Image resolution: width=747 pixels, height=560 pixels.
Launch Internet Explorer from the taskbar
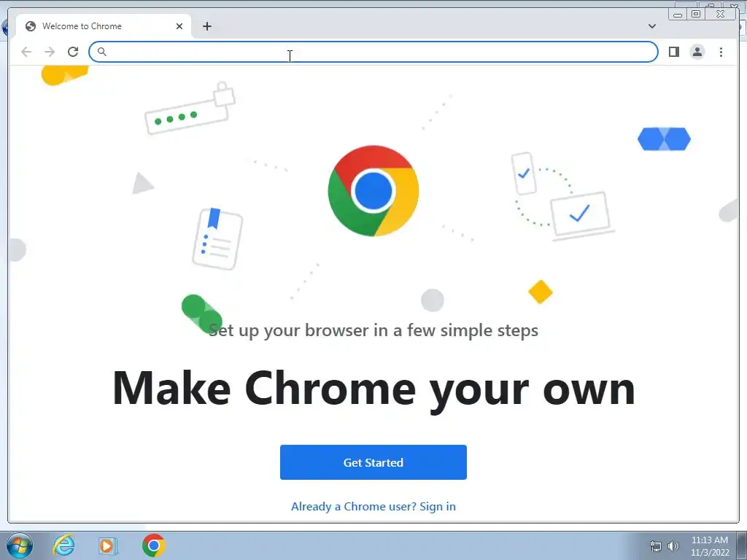[x=64, y=545]
